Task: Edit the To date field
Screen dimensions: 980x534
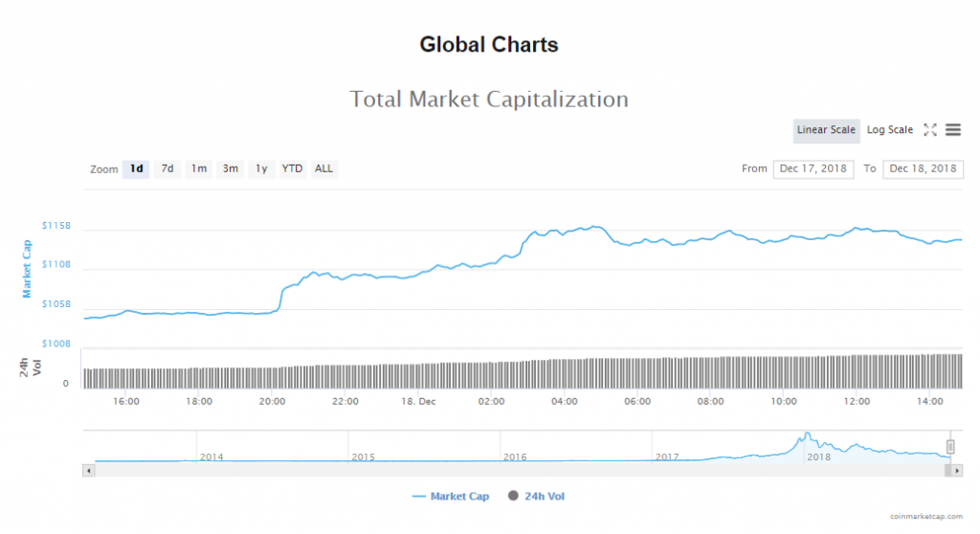Action: [923, 169]
